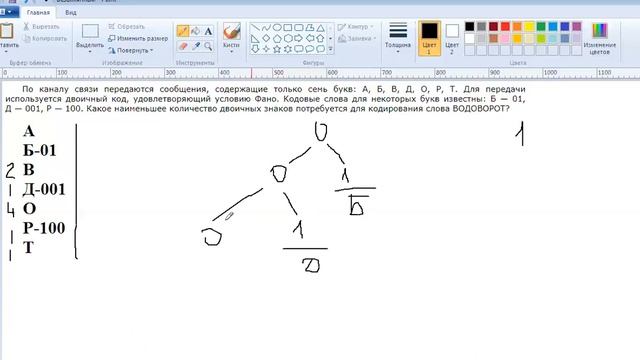The height and width of the screenshot is (360, 640).
Task: Move the shapes gallery down one row
Action: click(330, 38)
